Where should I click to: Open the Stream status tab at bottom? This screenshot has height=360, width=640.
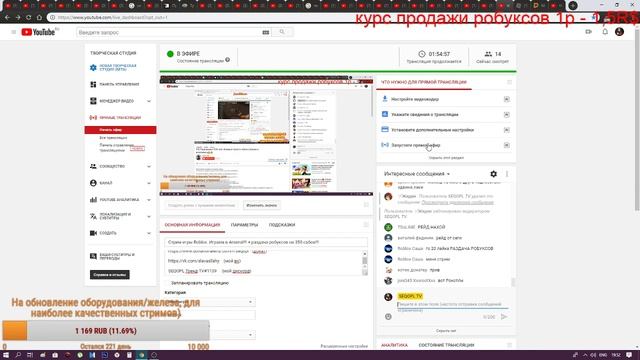pos(446,345)
